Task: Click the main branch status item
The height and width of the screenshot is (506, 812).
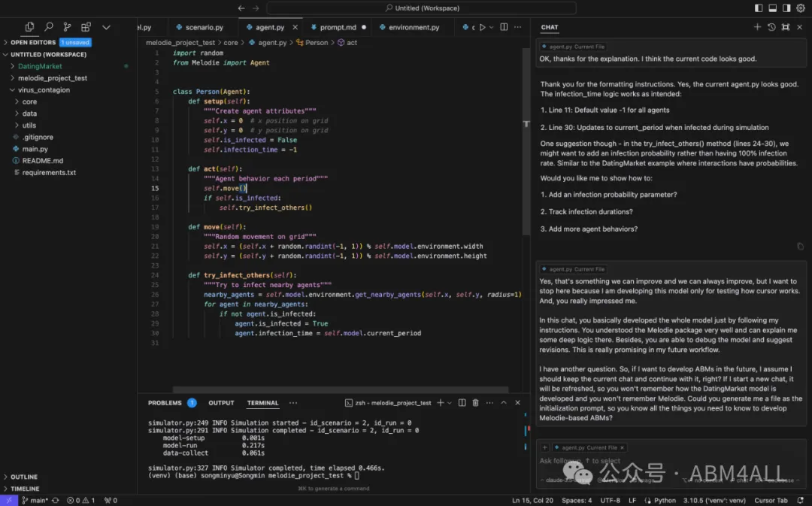Action: [35, 500]
